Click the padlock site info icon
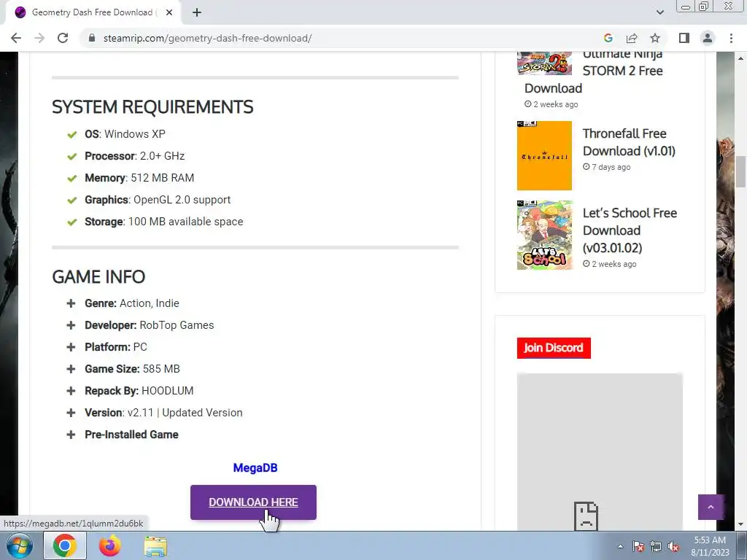The height and width of the screenshot is (560, 747). (92, 38)
